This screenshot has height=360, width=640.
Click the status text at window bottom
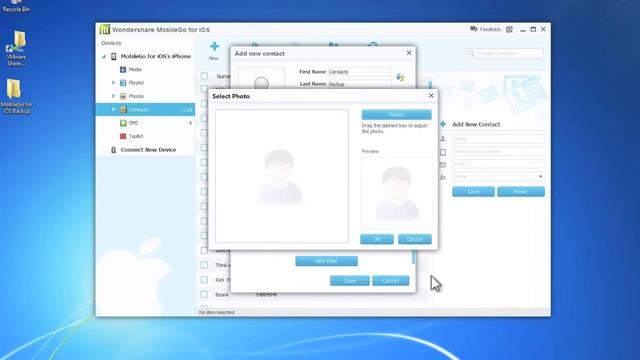[x=217, y=312]
